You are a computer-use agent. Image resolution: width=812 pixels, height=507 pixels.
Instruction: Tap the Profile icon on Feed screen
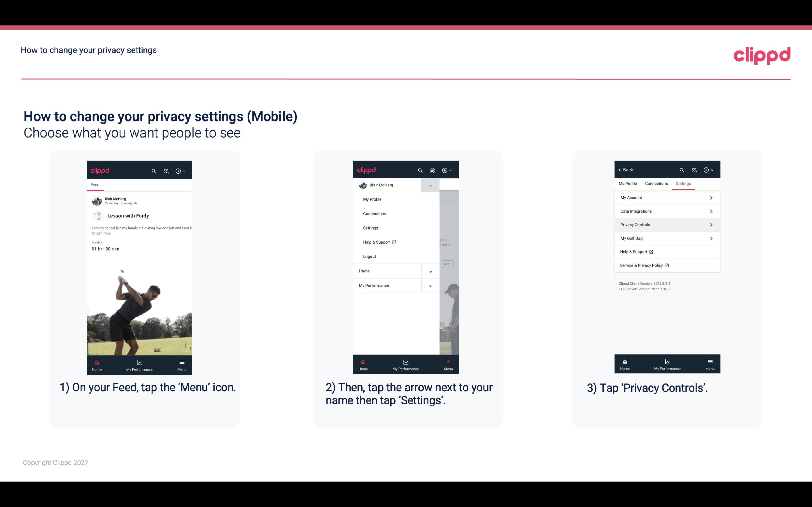165,171
